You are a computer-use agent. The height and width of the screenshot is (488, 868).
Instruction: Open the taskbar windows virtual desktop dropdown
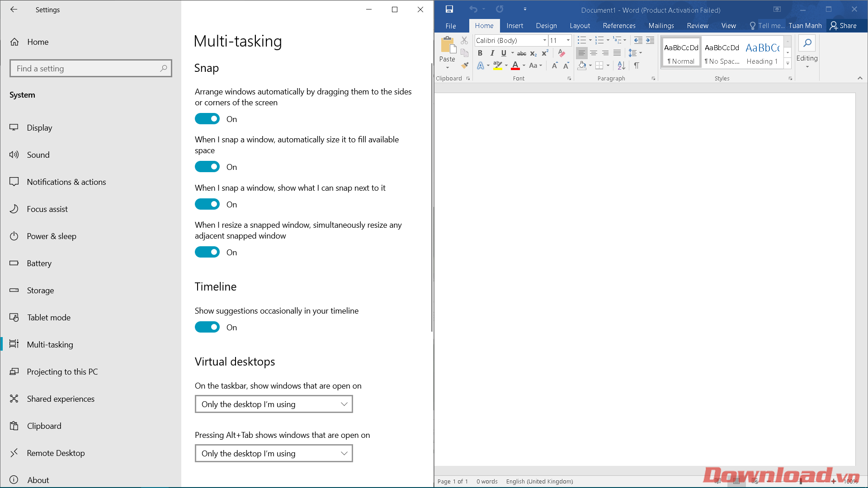pyautogui.click(x=274, y=404)
